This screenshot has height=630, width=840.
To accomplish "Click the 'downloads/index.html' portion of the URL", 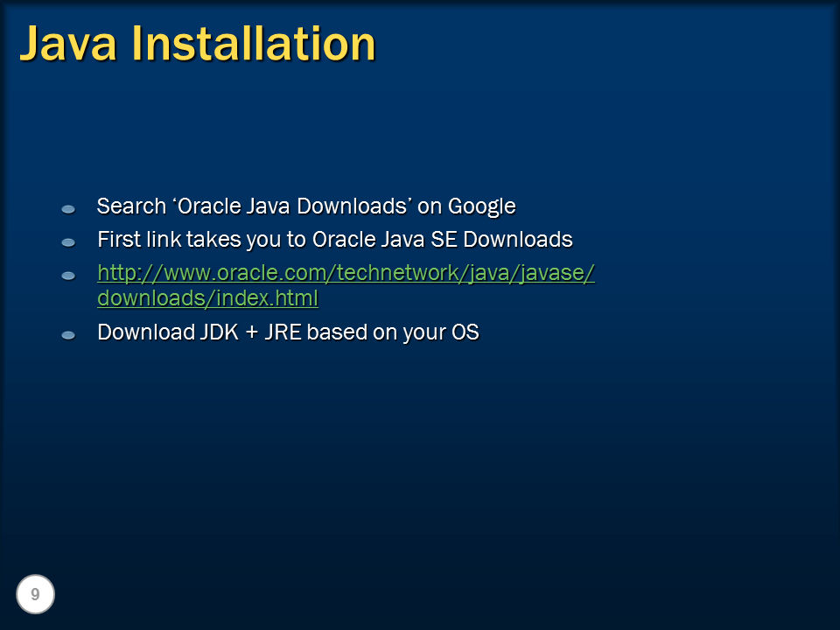I will [x=207, y=298].
